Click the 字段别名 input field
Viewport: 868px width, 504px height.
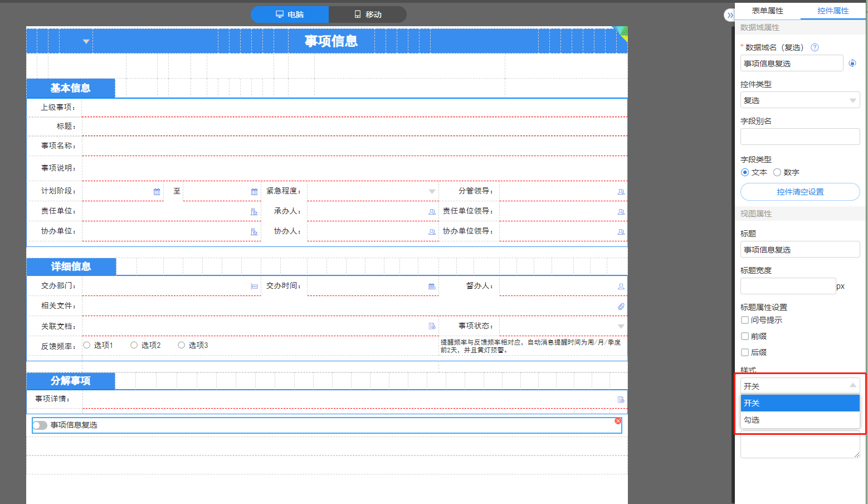pyautogui.click(x=800, y=137)
